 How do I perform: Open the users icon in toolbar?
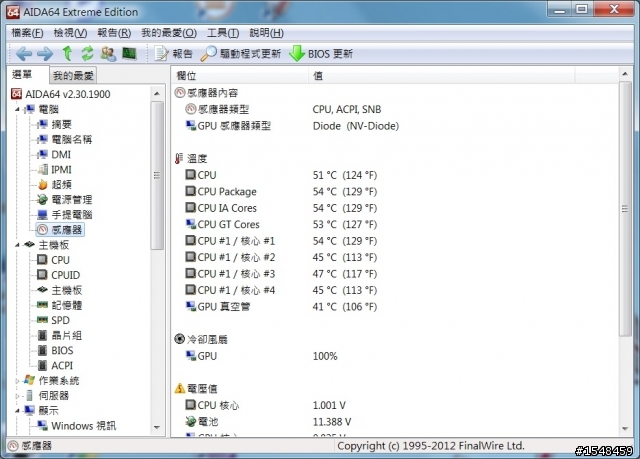(109, 53)
